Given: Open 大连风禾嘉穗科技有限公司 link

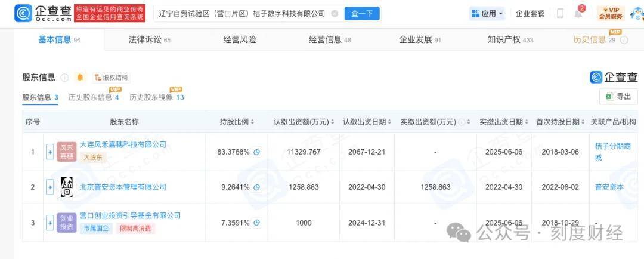Looking at the screenshot, I should [x=123, y=144].
